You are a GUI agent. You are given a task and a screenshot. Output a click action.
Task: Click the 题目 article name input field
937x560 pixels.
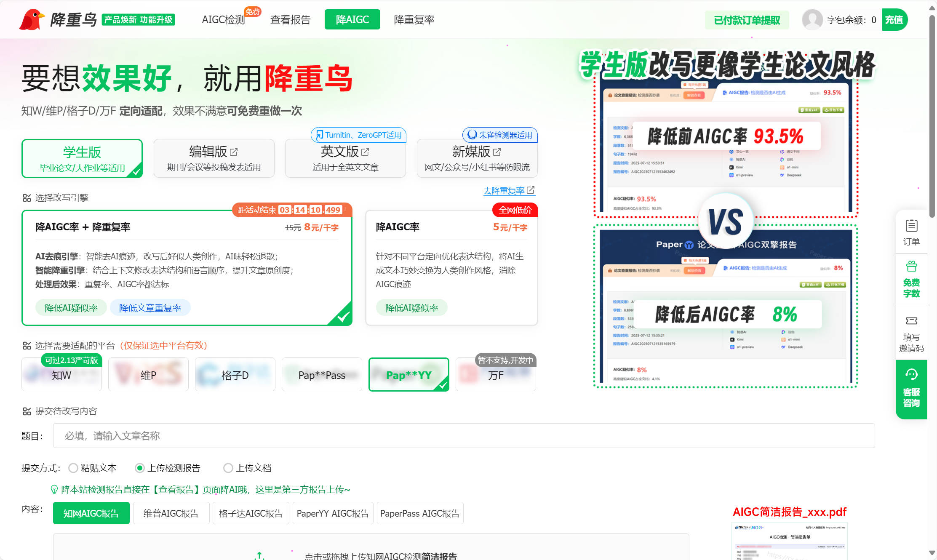[463, 436]
